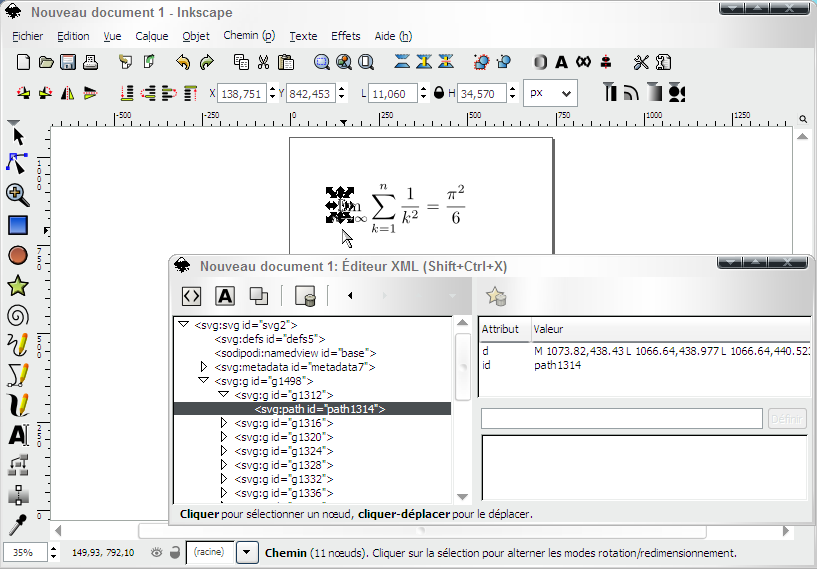Open the px units dropdown

pos(550,93)
